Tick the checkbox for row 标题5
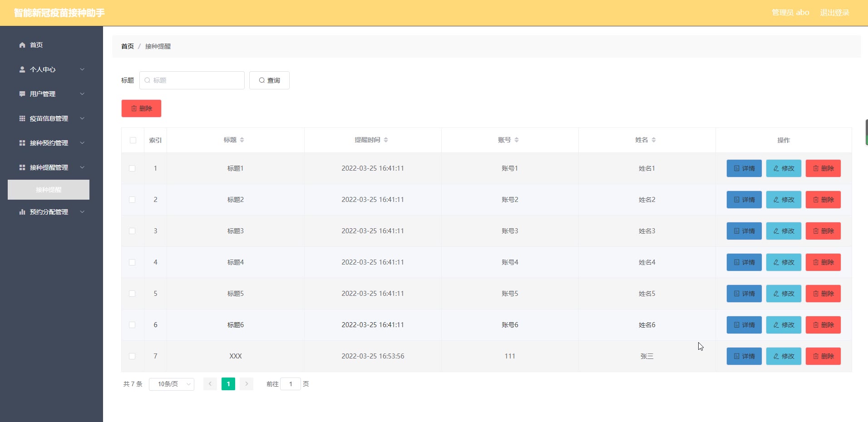This screenshot has width=868, height=422. point(132,294)
